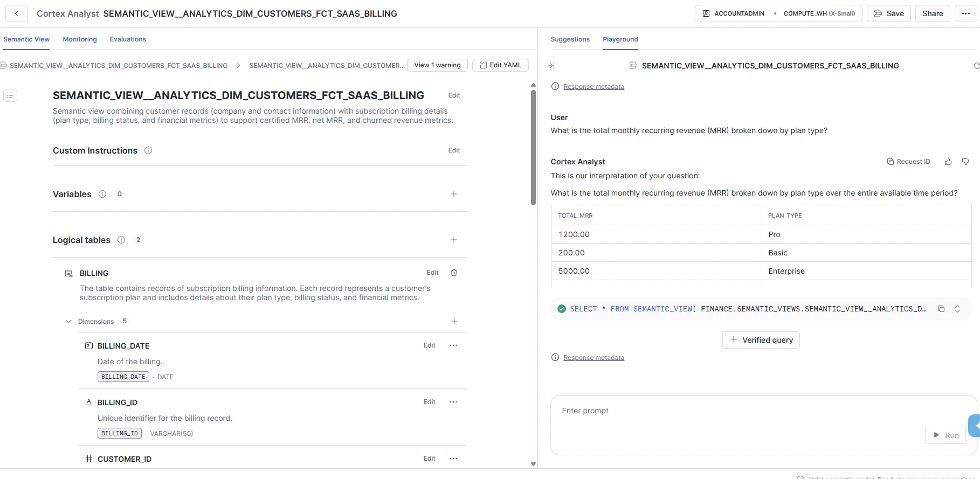Image resolution: width=980 pixels, height=479 pixels.
Task: Expand the SQL query code block
Action: click(x=957, y=309)
